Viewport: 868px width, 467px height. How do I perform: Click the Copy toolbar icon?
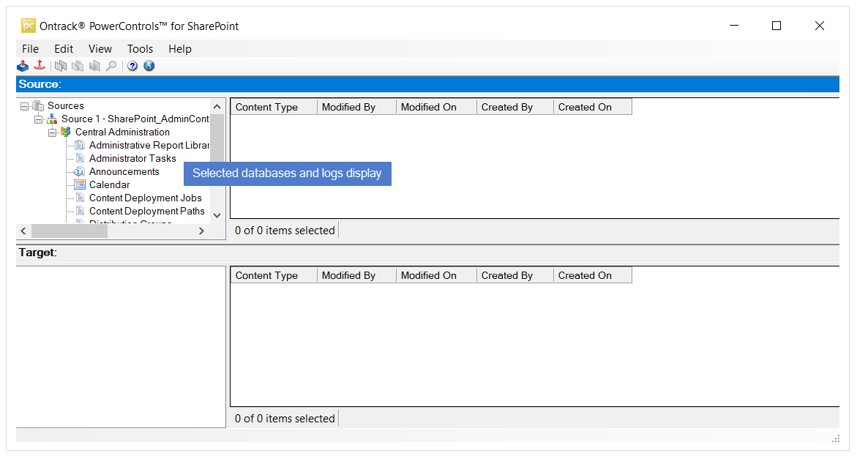click(61, 66)
